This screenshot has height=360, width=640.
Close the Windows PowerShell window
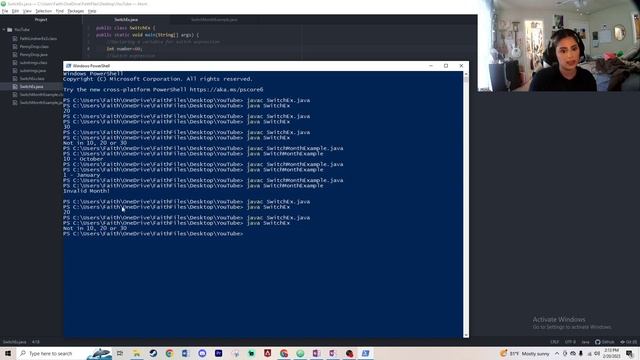point(461,66)
